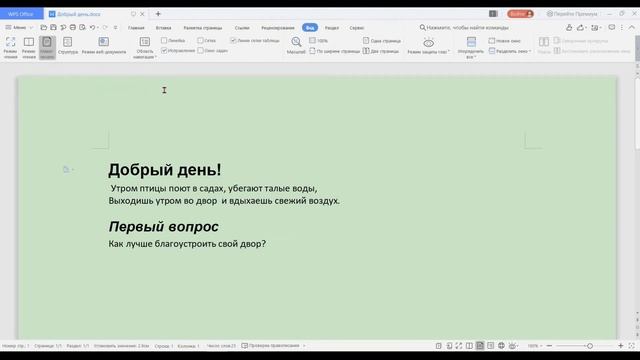
Task: Click the zoom in plus button
Action: click(x=620, y=346)
